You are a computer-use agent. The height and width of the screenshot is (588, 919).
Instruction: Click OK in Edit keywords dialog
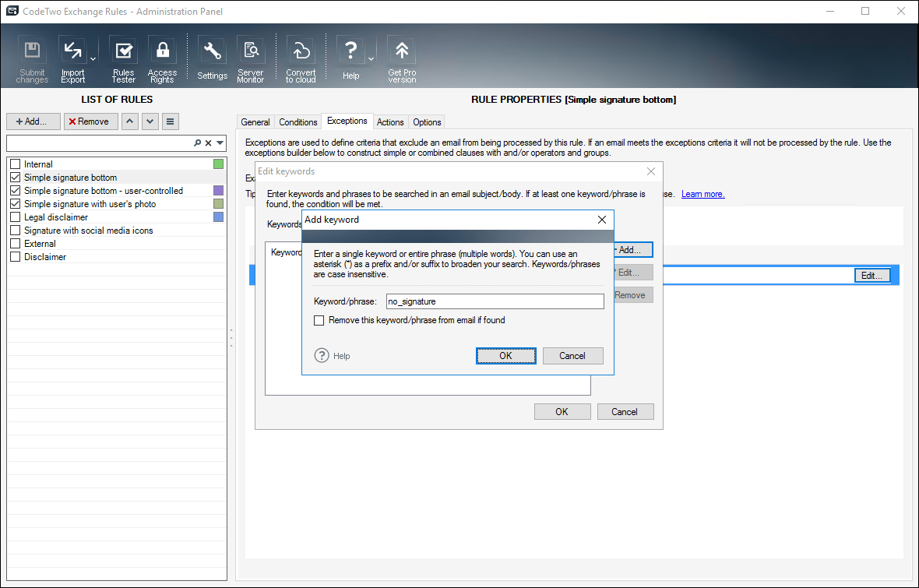point(562,411)
